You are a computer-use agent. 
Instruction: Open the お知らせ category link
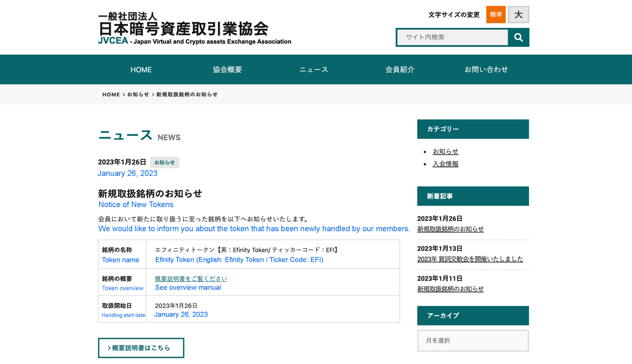(x=445, y=152)
